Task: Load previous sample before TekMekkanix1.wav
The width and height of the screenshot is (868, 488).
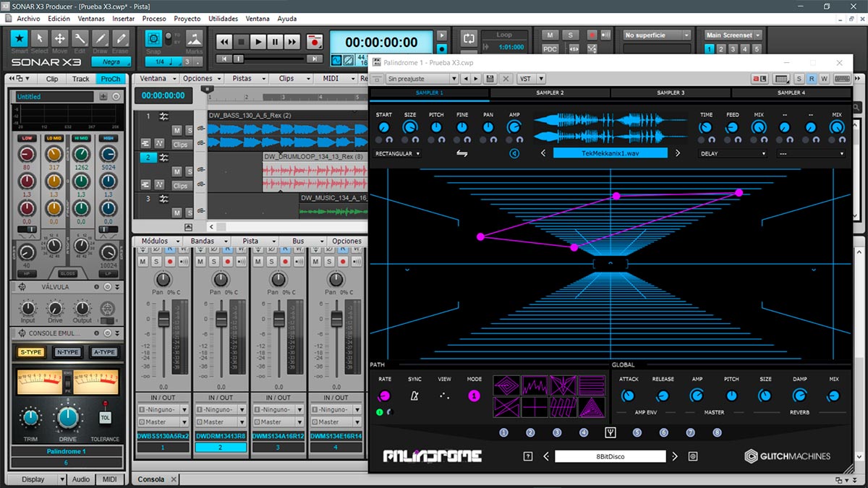Action: tap(543, 153)
